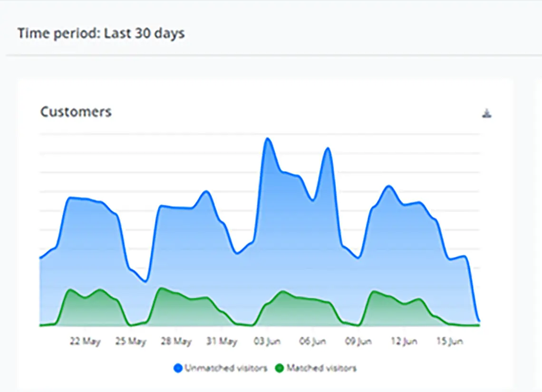
Task: Select the 25 May axis label
Action: tap(130, 342)
